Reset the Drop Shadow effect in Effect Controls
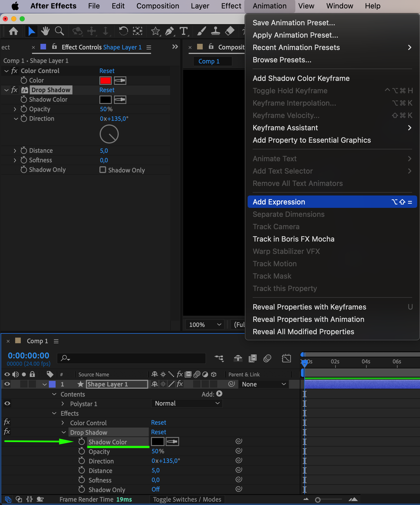420x505 pixels. tap(107, 90)
